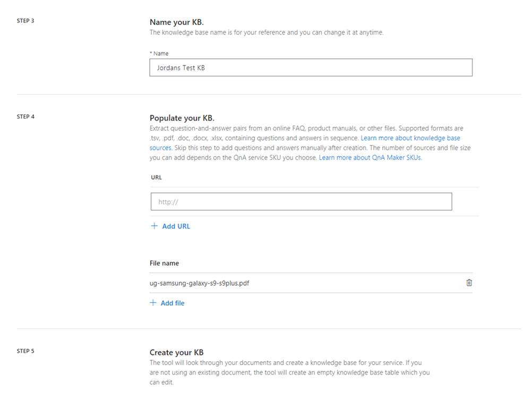Focus the Name field containing Jordans Test KB
Viewport: 532px width, 408px height.
tap(311, 68)
